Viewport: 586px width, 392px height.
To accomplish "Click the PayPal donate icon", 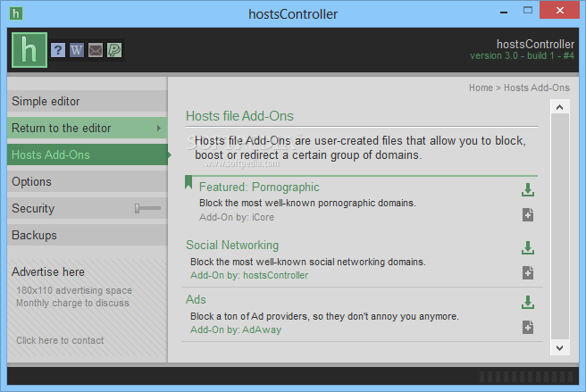I will pos(114,50).
